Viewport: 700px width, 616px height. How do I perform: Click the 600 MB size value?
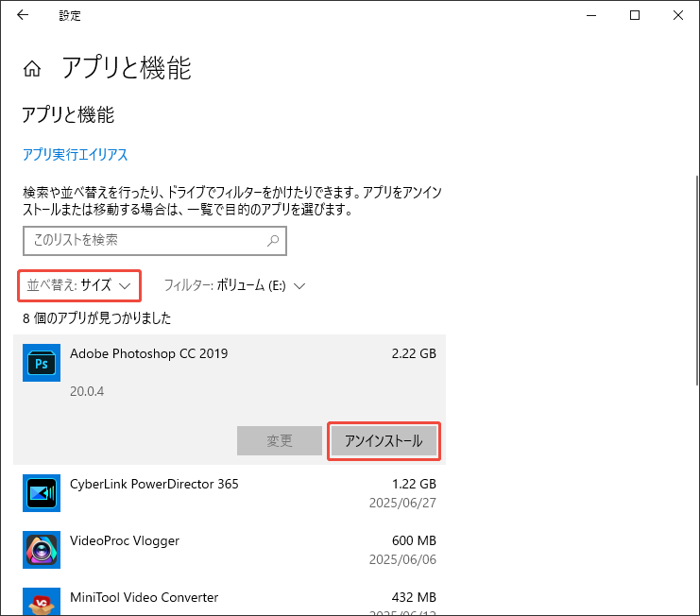point(414,540)
